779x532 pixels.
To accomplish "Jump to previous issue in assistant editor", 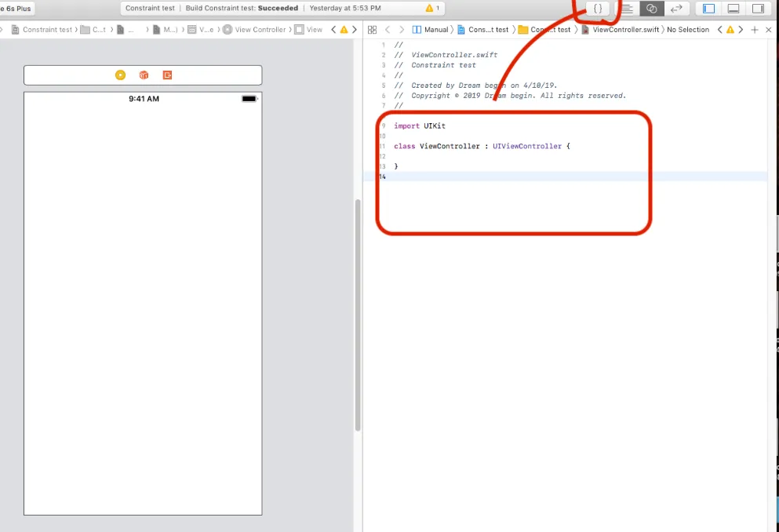I will point(719,30).
